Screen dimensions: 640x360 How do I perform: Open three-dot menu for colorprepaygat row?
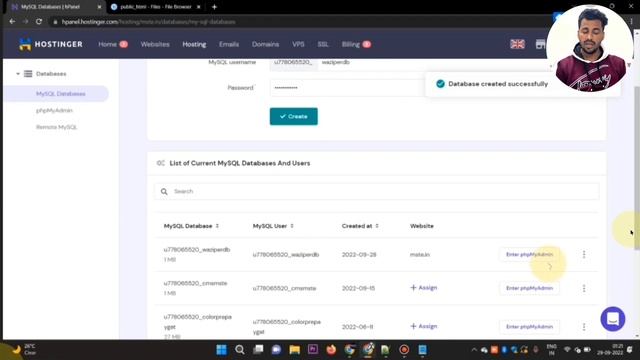584,327
